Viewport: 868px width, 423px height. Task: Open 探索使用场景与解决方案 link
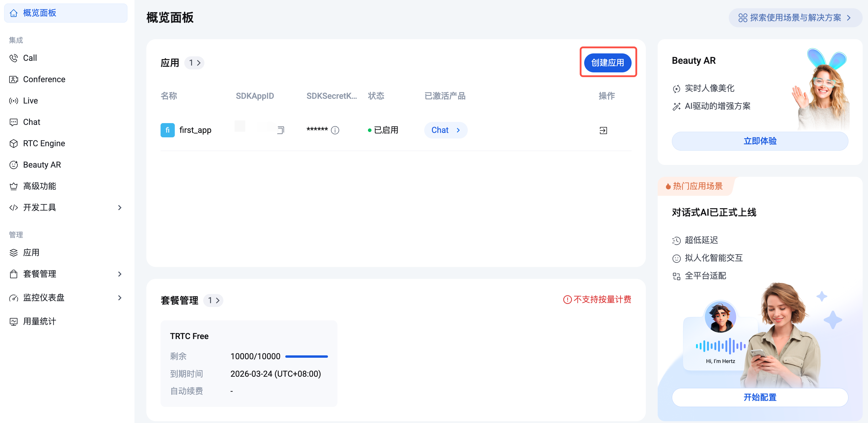pyautogui.click(x=795, y=18)
